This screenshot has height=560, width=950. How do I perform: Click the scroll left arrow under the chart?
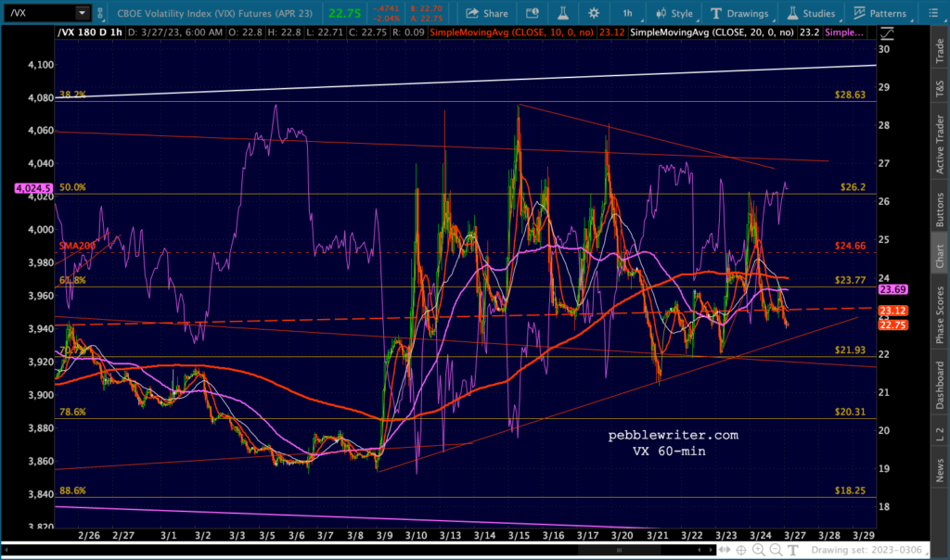pos(700,551)
